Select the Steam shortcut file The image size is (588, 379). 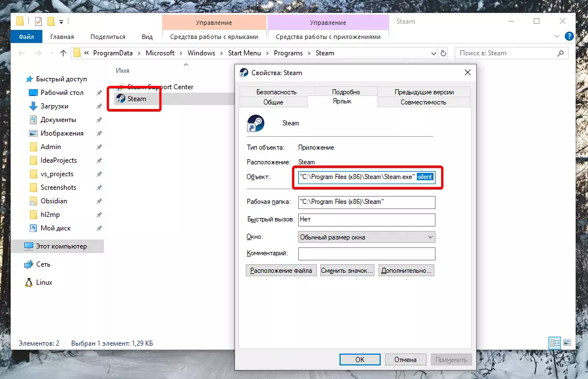coord(137,99)
